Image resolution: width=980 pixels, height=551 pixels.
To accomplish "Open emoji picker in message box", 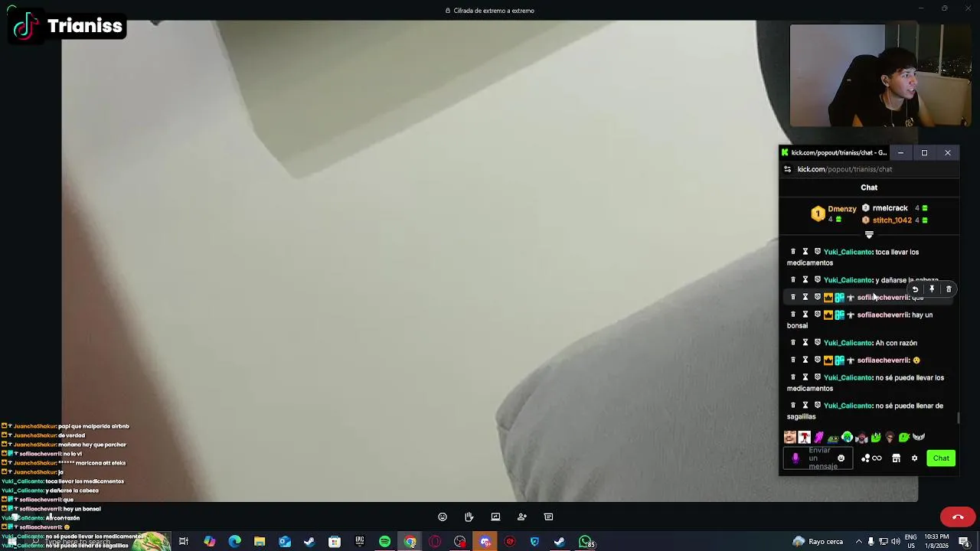I will [841, 458].
